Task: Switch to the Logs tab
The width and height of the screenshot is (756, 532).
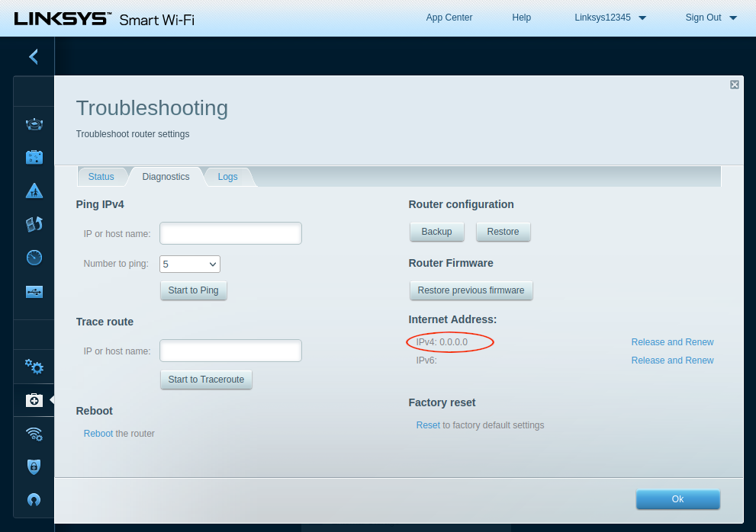Action: click(227, 177)
